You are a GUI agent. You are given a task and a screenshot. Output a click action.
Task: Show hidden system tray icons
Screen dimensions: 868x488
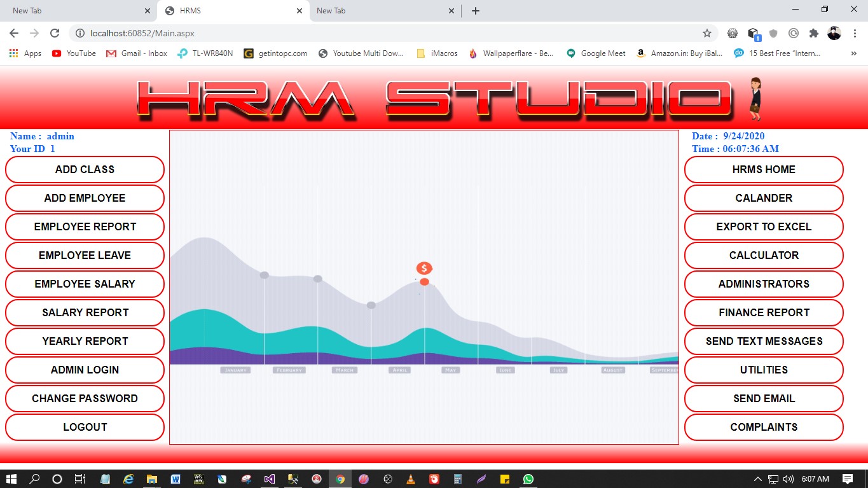point(757,479)
